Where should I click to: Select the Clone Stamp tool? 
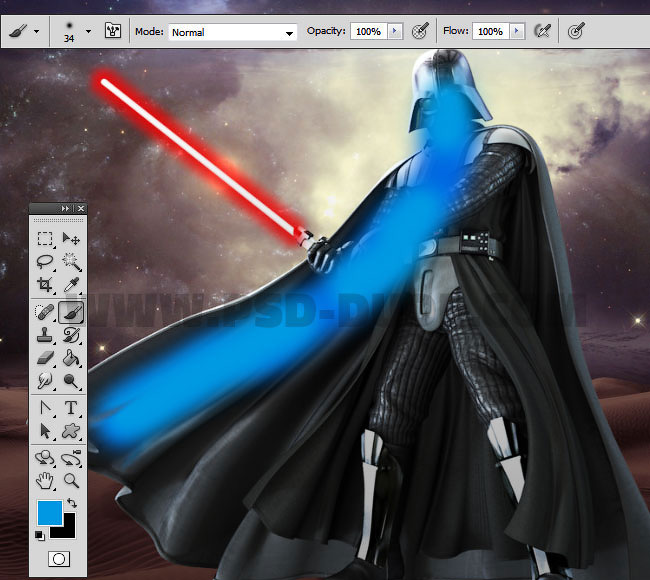click(x=44, y=335)
